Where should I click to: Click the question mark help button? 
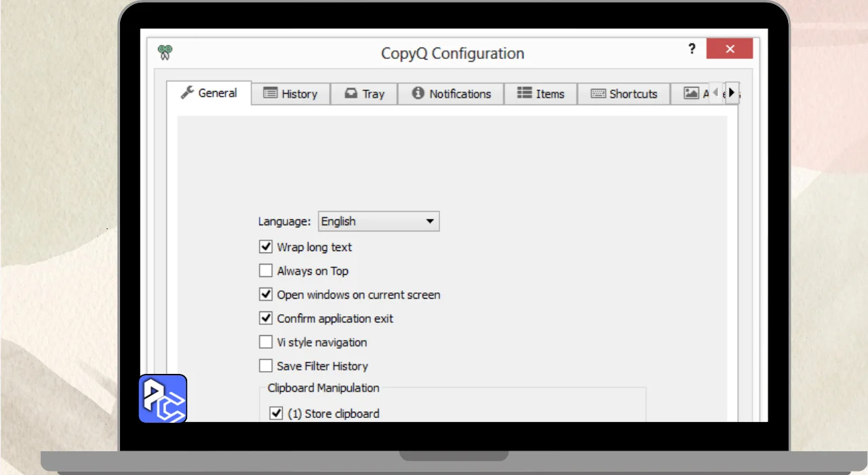click(692, 49)
